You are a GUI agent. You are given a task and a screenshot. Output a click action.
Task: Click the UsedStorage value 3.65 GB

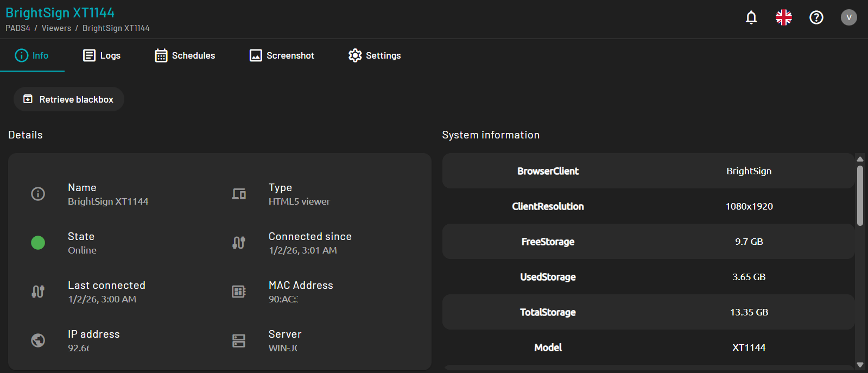pos(749,277)
